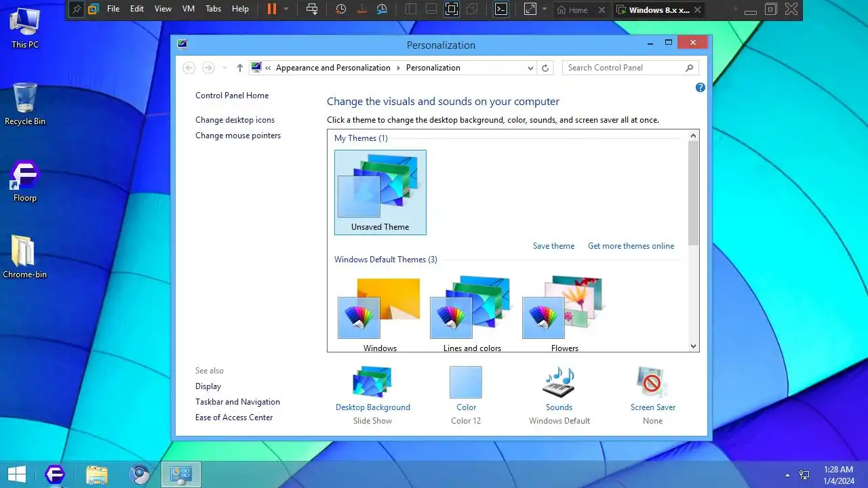Open the console view terminal icon
Image resolution: width=868 pixels, height=488 pixels.
pos(500,9)
